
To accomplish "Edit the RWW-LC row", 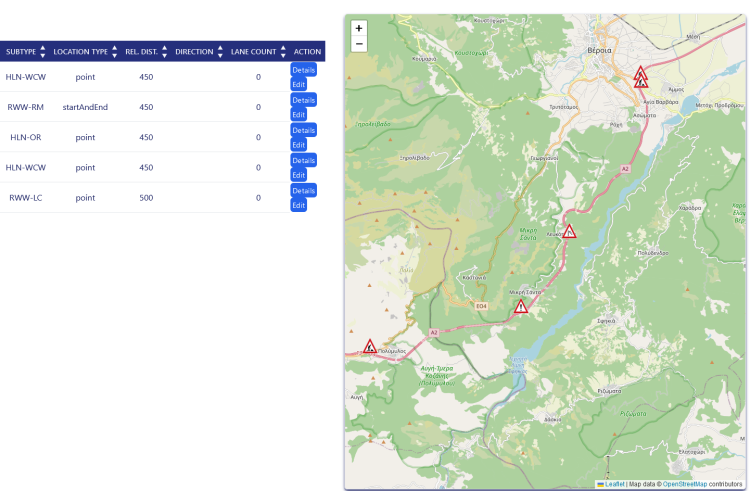I will point(298,205).
